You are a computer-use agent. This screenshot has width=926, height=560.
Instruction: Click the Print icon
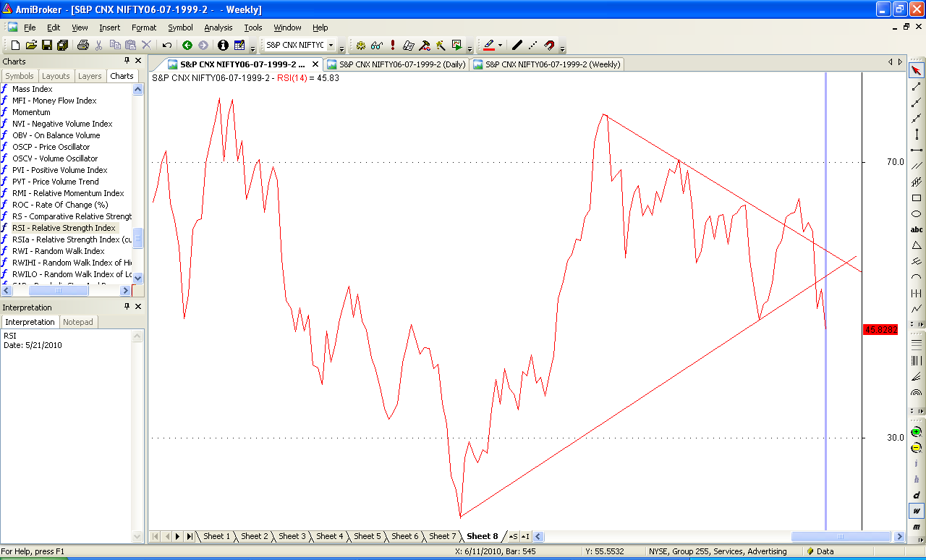coord(82,45)
